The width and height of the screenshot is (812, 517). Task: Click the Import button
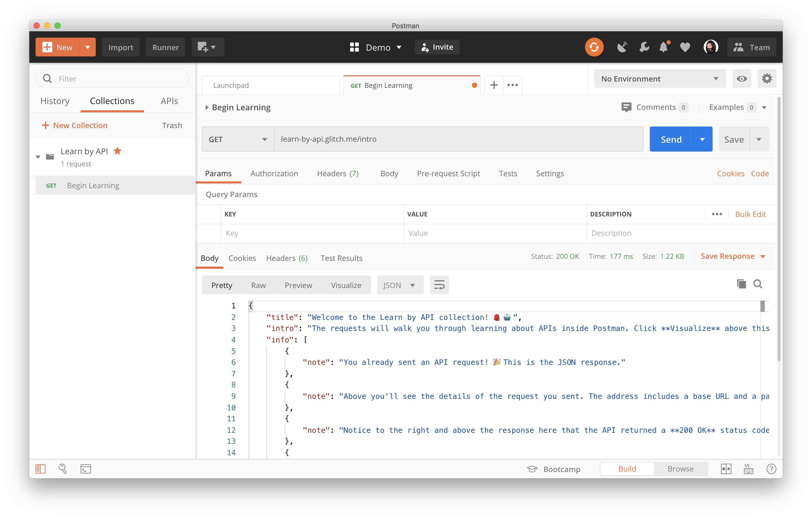pos(121,47)
